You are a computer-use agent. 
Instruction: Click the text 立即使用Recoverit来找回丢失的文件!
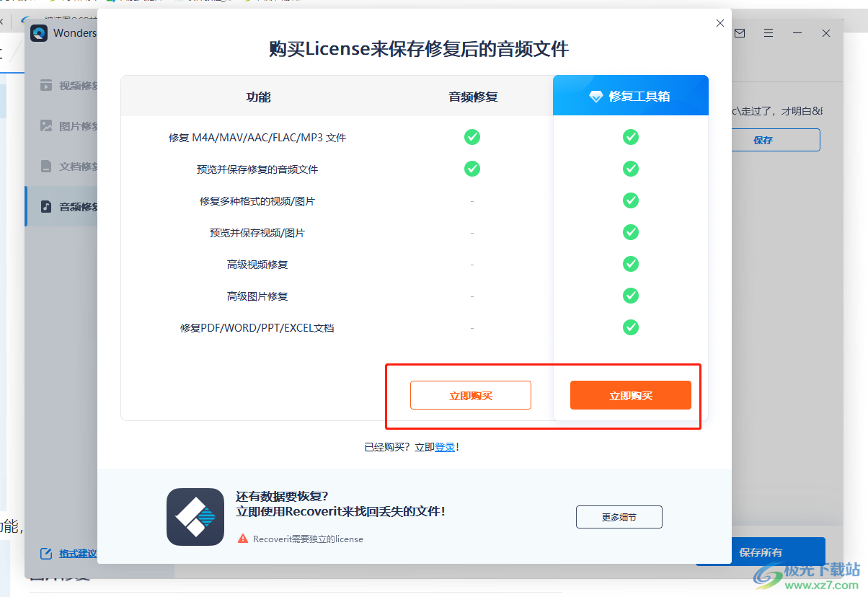[340, 512]
